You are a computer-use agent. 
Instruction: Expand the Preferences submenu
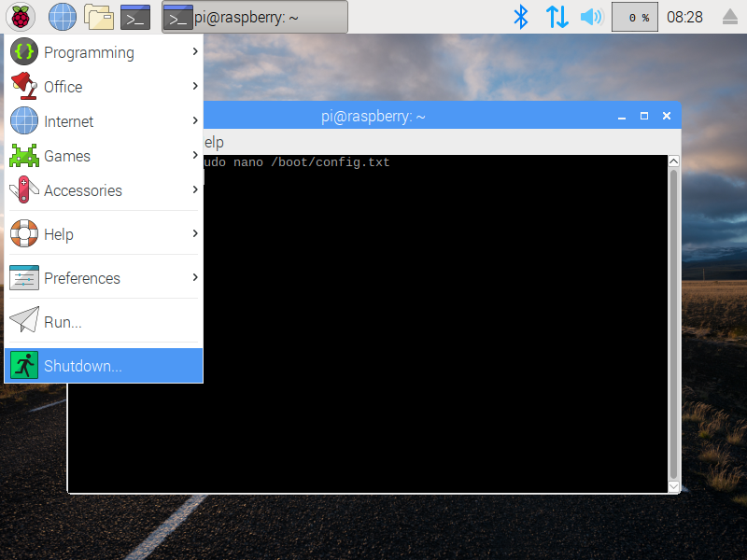tap(104, 278)
